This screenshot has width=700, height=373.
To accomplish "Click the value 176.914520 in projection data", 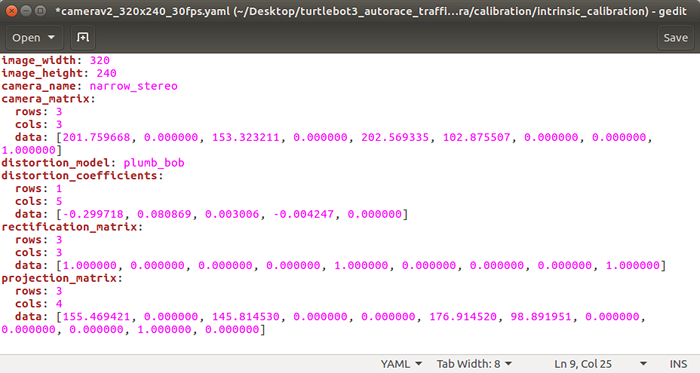I will (x=463, y=316).
